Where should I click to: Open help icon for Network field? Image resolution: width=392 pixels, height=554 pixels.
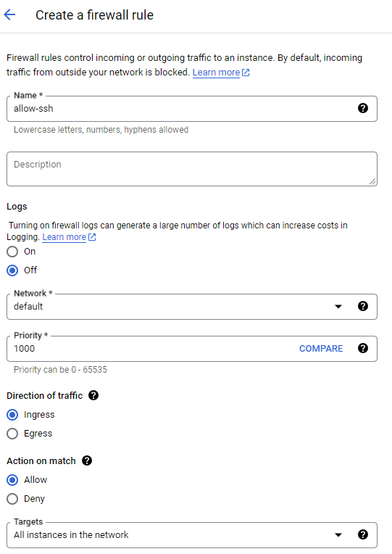(x=363, y=306)
